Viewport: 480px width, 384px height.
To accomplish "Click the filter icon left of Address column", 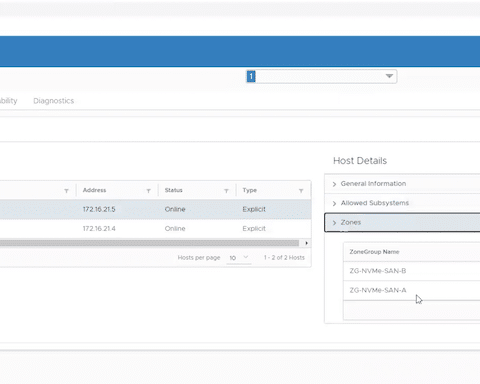I will pos(66,191).
